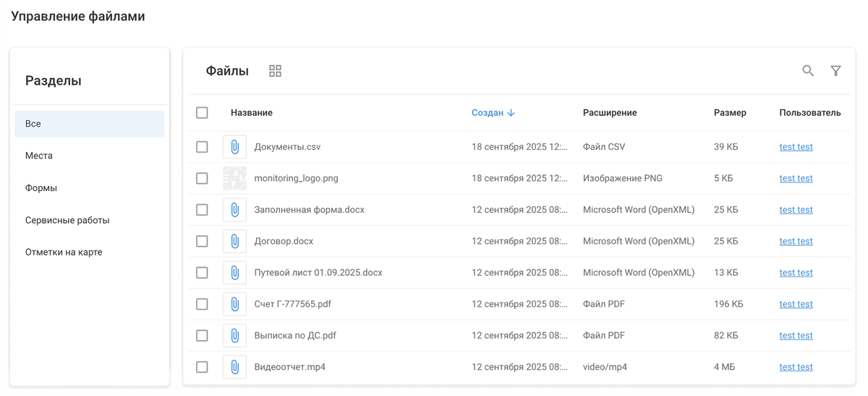Sort files by Название column
This screenshot has height=396, width=868.
pos(252,113)
